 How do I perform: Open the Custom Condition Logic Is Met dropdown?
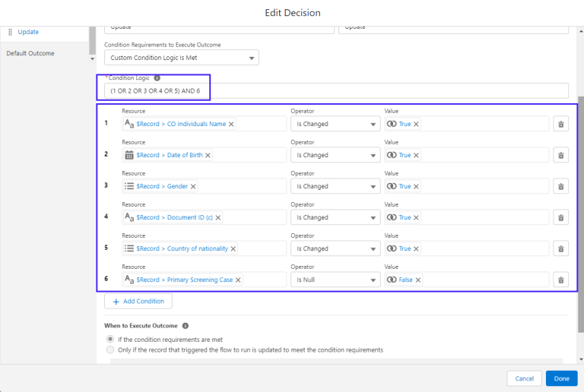pos(182,58)
